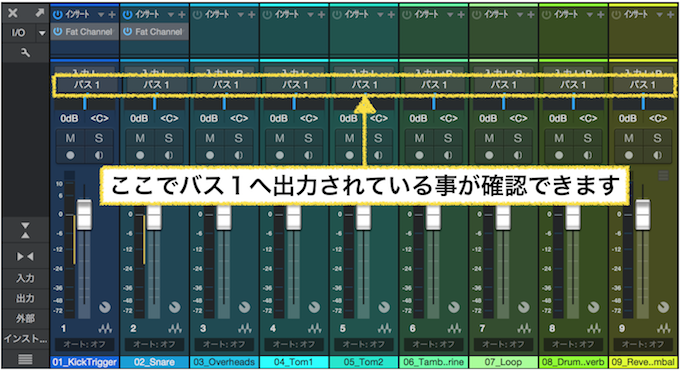Click the narrow/wide arrows icon in sidebar
Screen dimensions: 680x370
pos(25,257)
